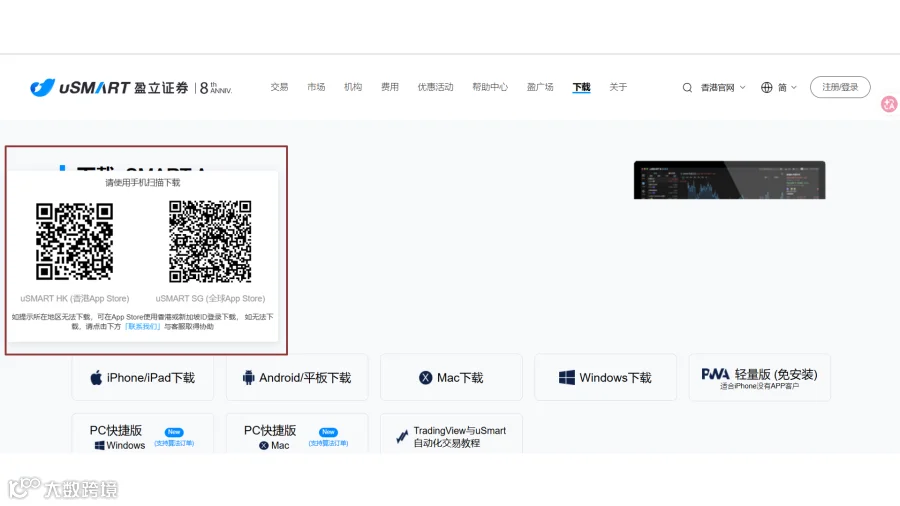The width and height of the screenshot is (900, 506).
Task: Click the Mac icon under PC快捷版
Action: [x=264, y=446]
